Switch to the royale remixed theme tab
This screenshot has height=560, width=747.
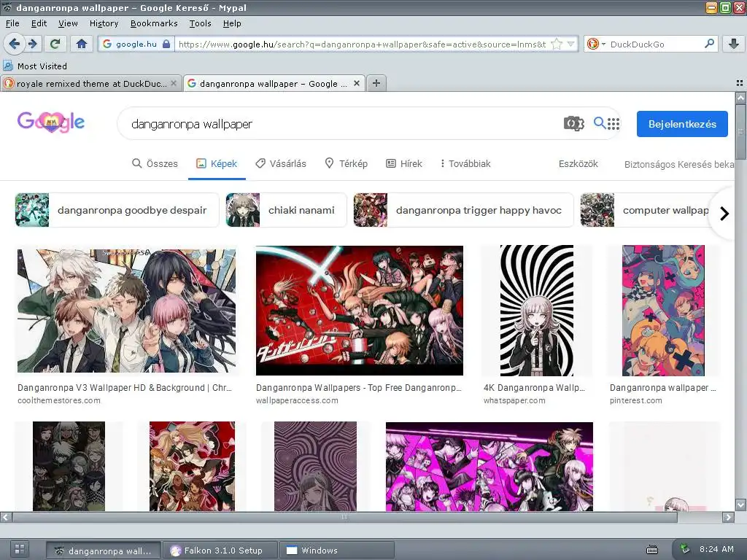[91, 83]
